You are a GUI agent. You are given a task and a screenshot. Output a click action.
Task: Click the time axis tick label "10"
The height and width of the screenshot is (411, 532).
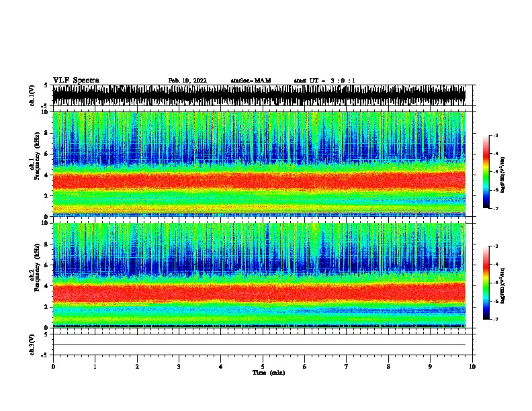click(x=472, y=367)
